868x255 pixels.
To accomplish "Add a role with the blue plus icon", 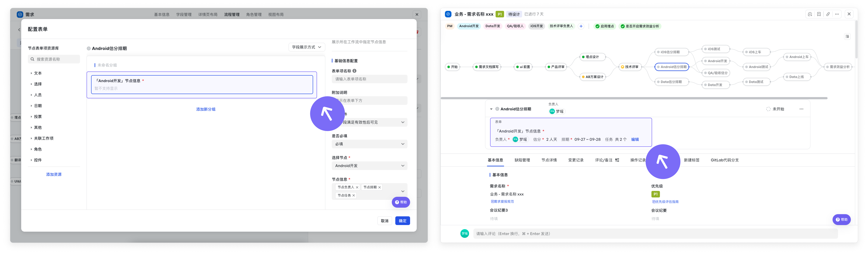I will (x=581, y=26).
